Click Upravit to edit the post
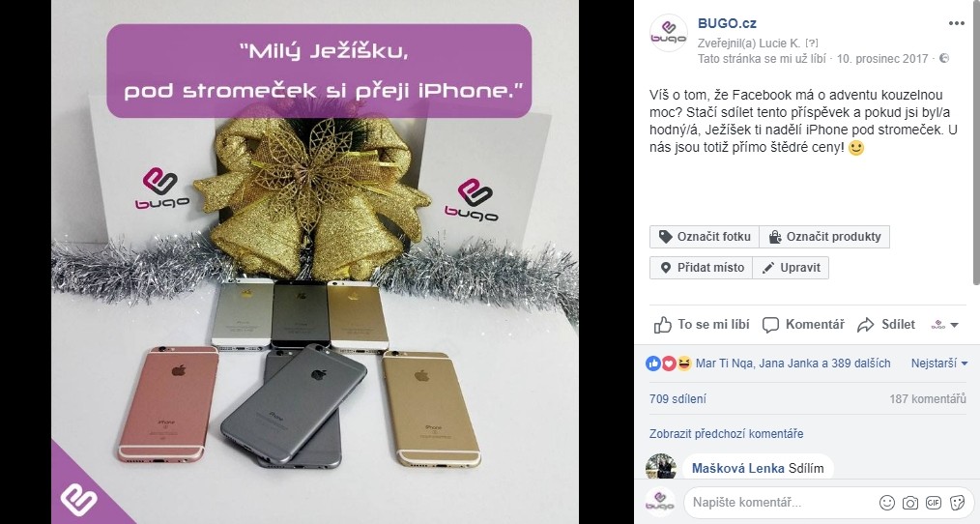 coord(791,268)
